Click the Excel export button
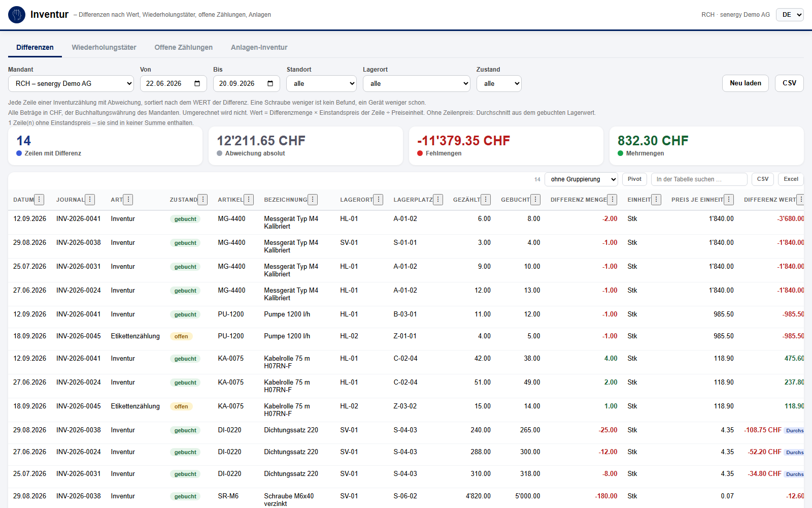812x508 pixels. (x=791, y=179)
